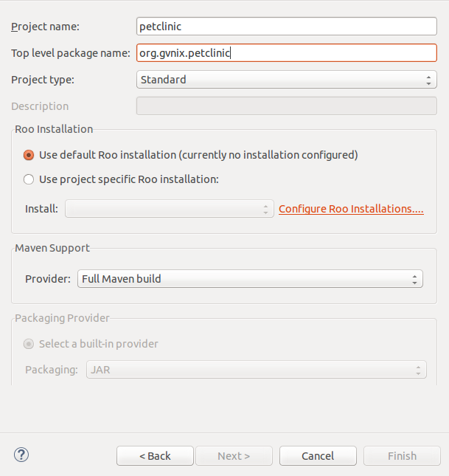Screen dimensions: 449x476
Task: Select a built-in provider radio button
Action: 29,344
